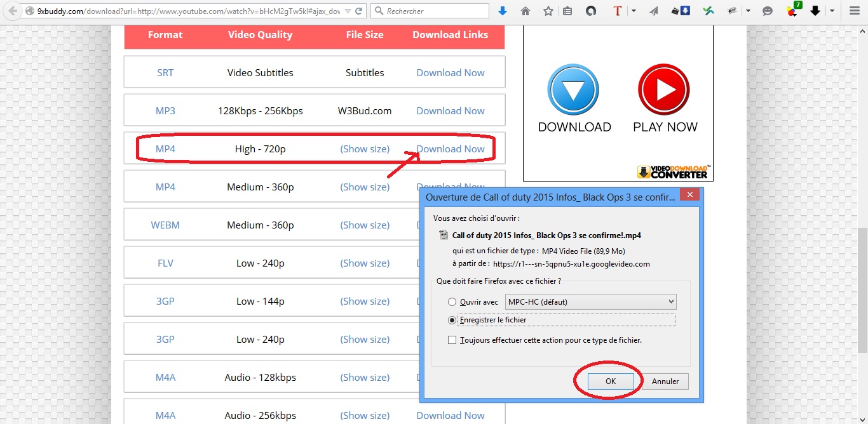Click the '128Kbps - 256Kbps' quality text
The width and height of the screenshot is (868, 424).
(x=261, y=110)
